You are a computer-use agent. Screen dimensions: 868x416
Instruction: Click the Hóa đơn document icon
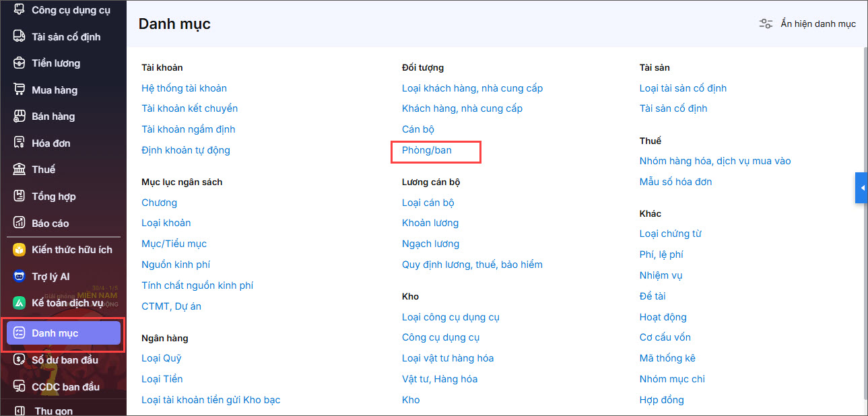[x=20, y=143]
